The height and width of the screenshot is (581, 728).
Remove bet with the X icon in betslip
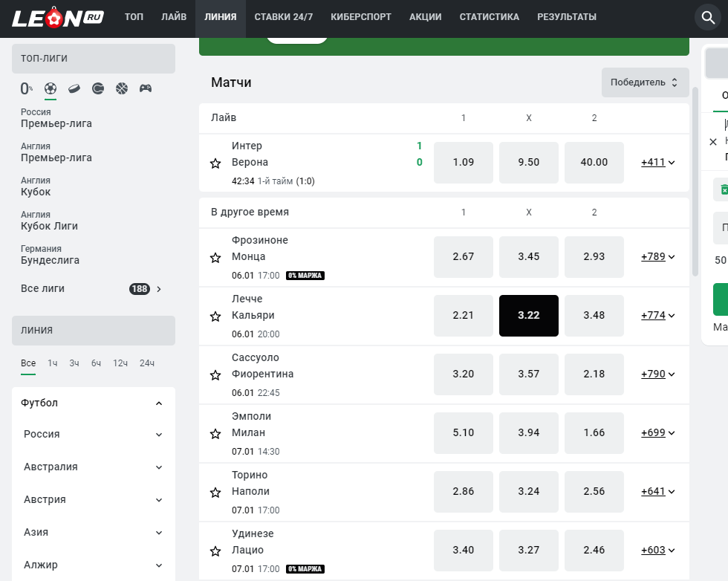[713, 142]
